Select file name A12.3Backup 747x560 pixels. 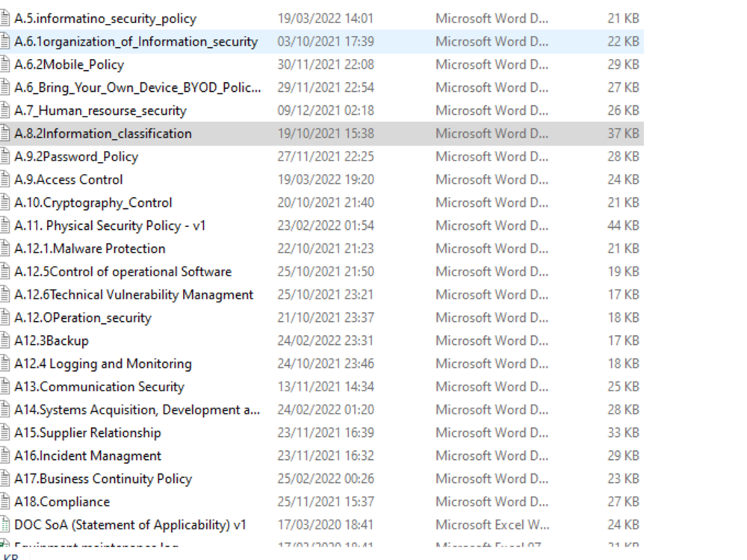pos(52,341)
